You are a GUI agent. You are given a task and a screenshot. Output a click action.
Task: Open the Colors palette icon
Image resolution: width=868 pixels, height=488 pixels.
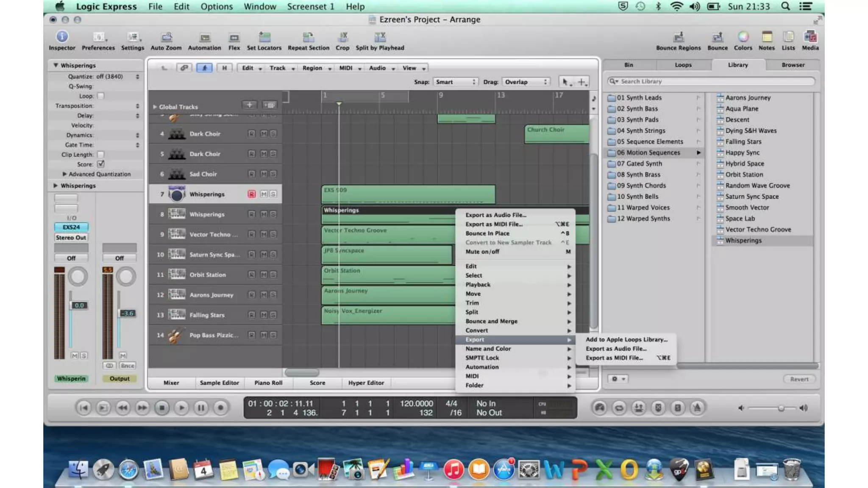743,37
